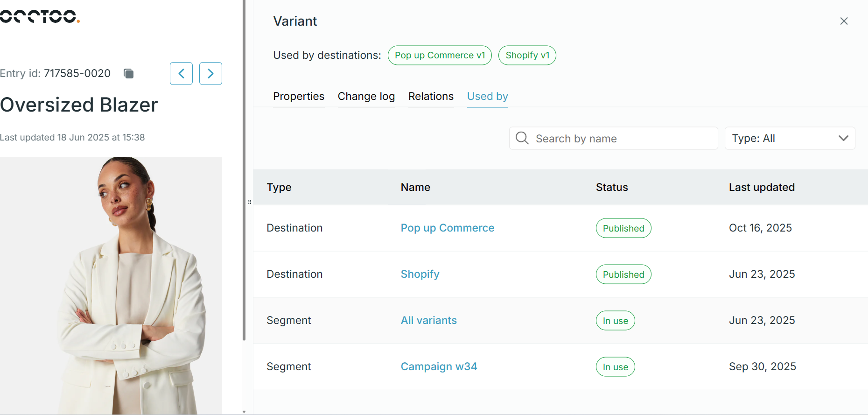The width and height of the screenshot is (868, 415).
Task: Switch to the Properties tab
Action: click(x=299, y=96)
